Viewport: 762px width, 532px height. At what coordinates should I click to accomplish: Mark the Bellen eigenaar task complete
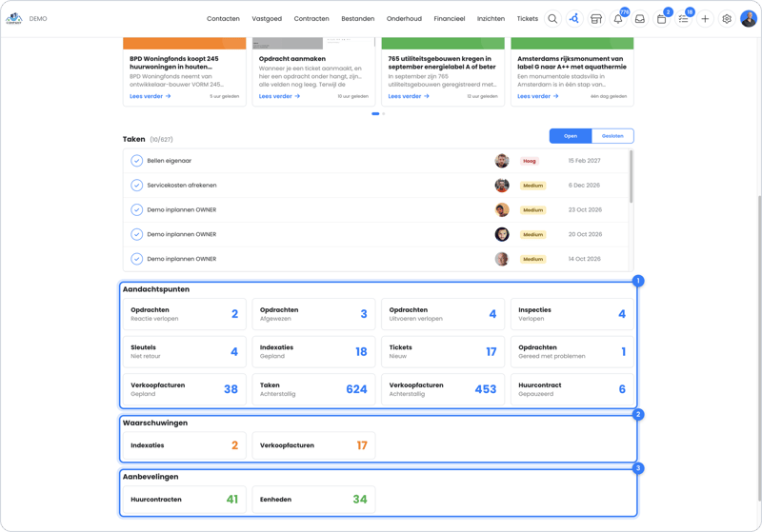point(136,161)
